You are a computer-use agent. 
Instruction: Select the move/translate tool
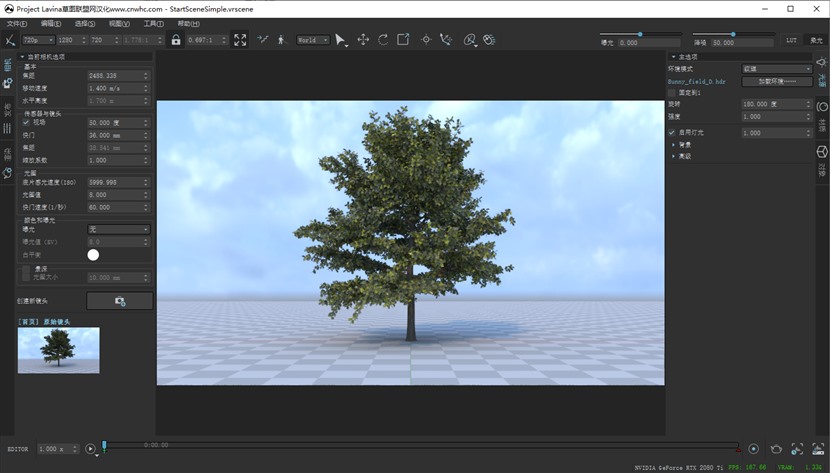tap(363, 40)
